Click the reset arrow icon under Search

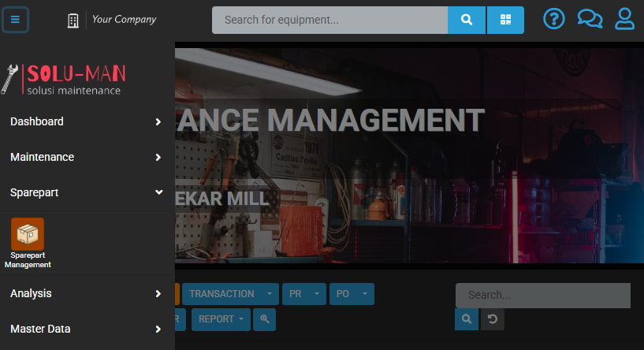click(x=493, y=319)
